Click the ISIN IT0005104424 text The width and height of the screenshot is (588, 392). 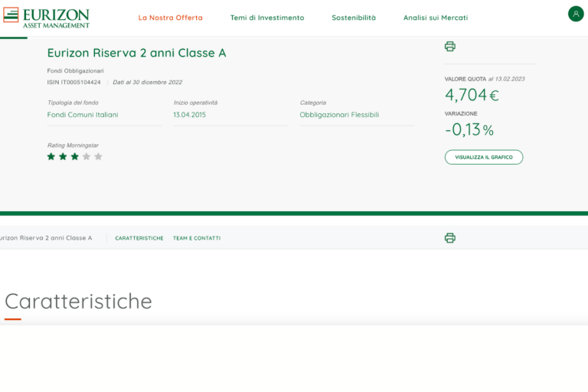(73, 82)
